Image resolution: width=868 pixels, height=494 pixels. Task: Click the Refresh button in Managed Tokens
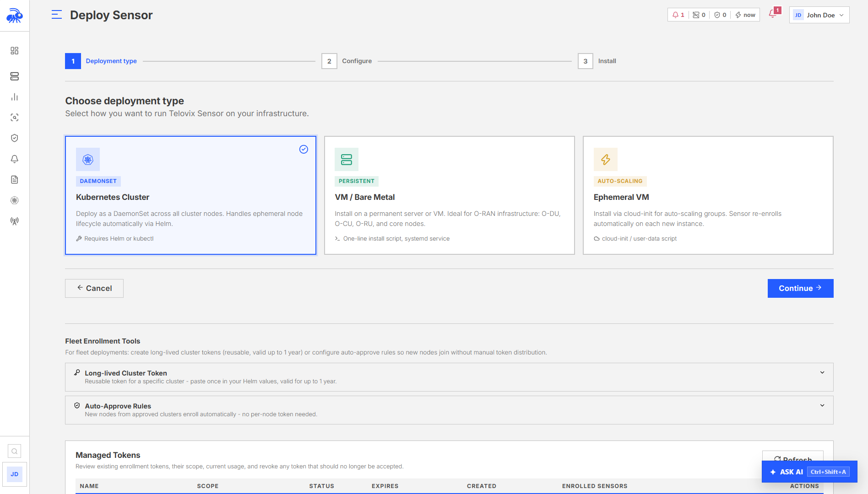click(793, 456)
